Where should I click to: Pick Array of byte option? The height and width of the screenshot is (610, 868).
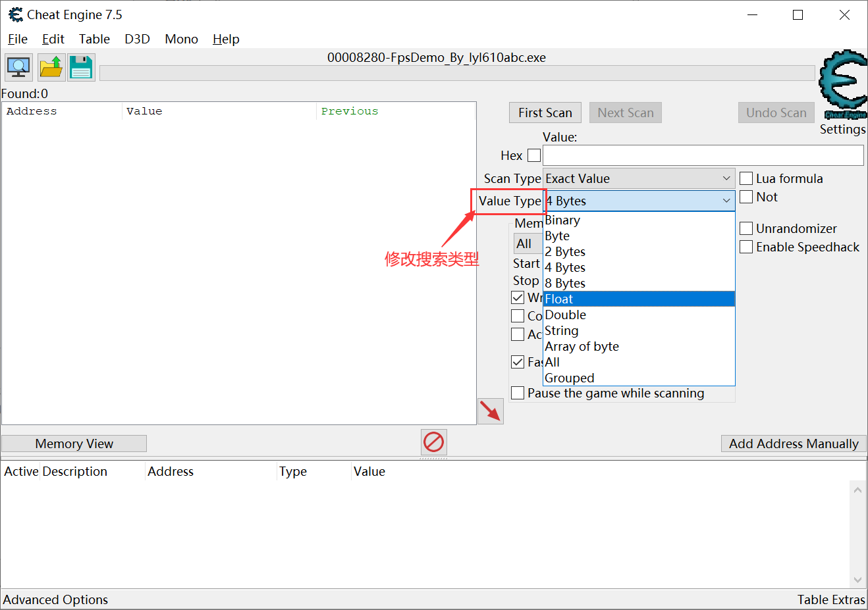pos(639,346)
